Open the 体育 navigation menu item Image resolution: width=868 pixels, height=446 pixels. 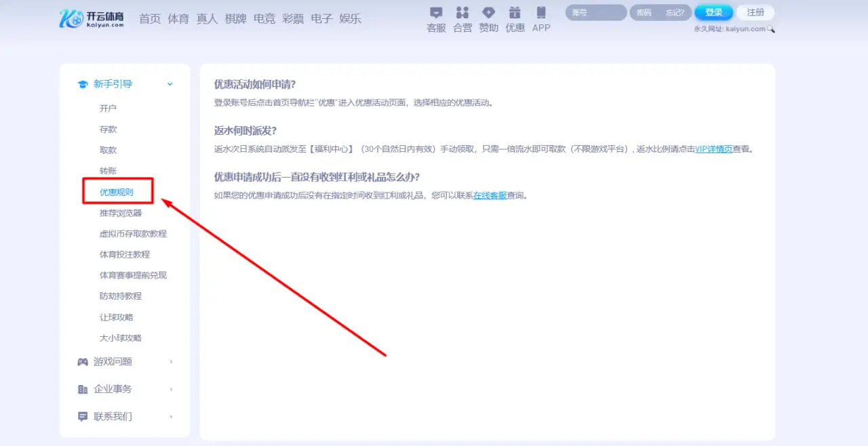click(178, 19)
